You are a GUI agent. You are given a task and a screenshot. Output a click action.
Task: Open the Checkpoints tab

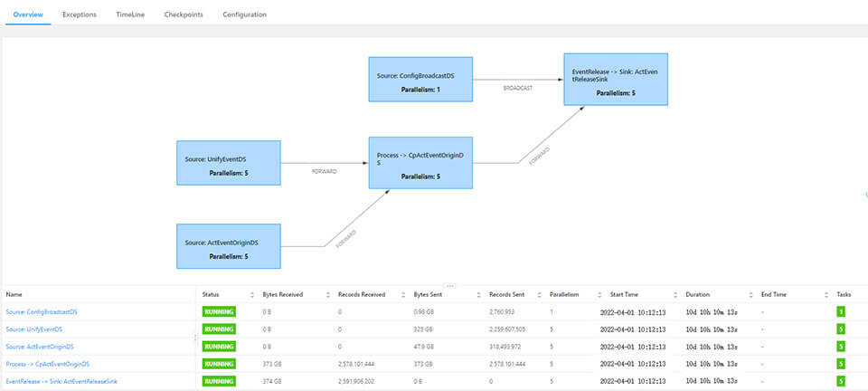coord(183,14)
